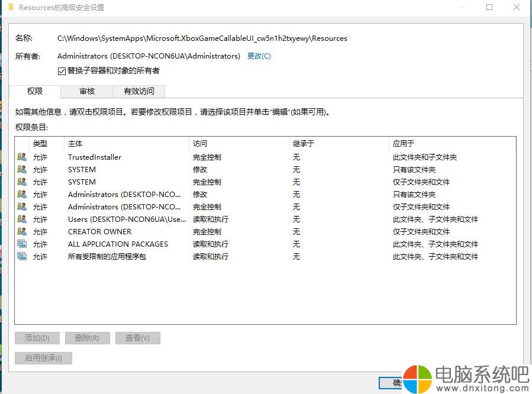
Task: Sort by the 访问 column header
Action: (239, 143)
